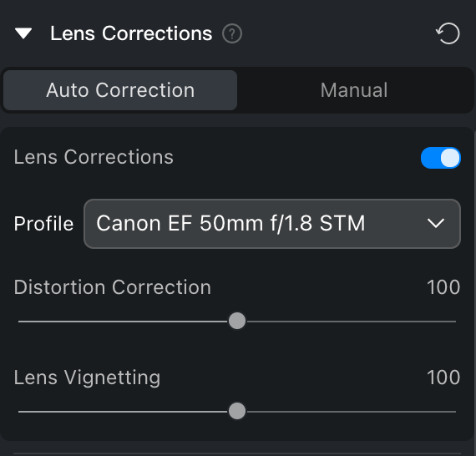Click the Distortion Correction label text
Viewport: 476px width, 456px height.
[x=113, y=287]
